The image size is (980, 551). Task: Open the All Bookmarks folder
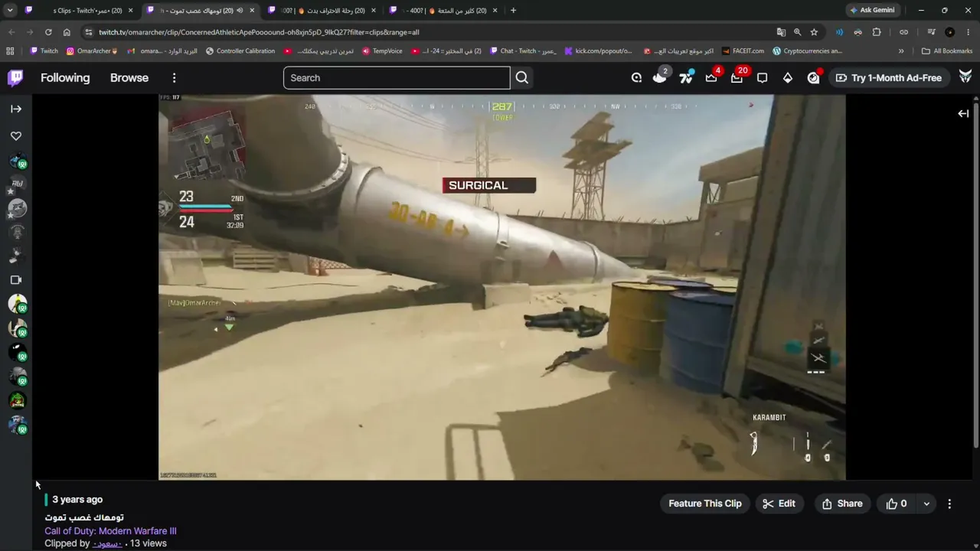coord(947,51)
